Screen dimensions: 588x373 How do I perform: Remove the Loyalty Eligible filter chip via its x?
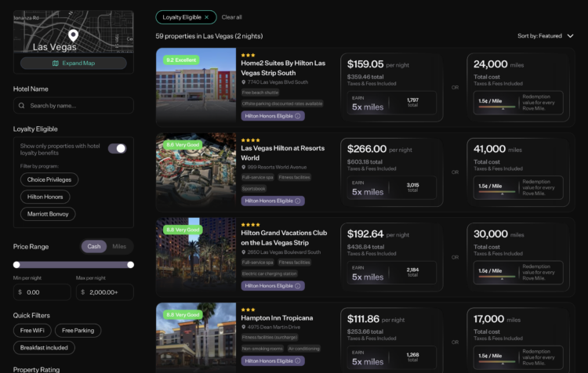207,17
